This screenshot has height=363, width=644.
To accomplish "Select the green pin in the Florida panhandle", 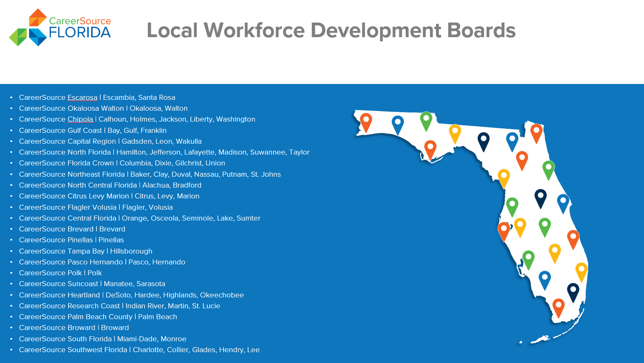I will [x=426, y=120].
